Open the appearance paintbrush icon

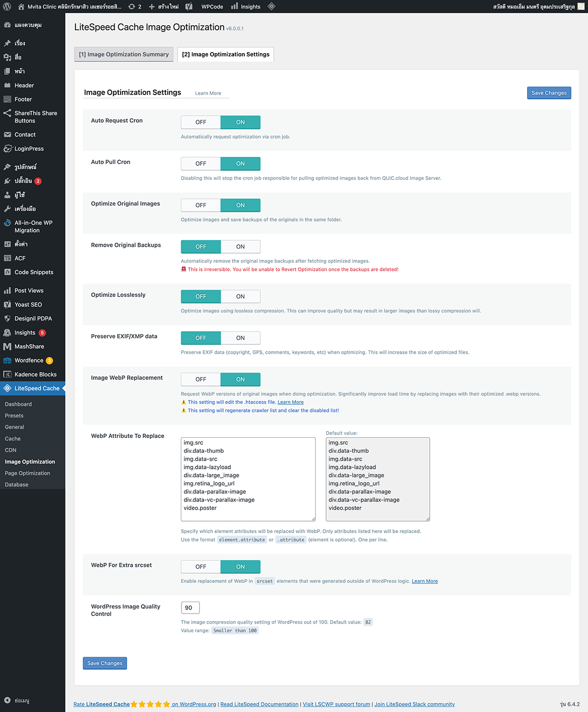tap(8, 167)
